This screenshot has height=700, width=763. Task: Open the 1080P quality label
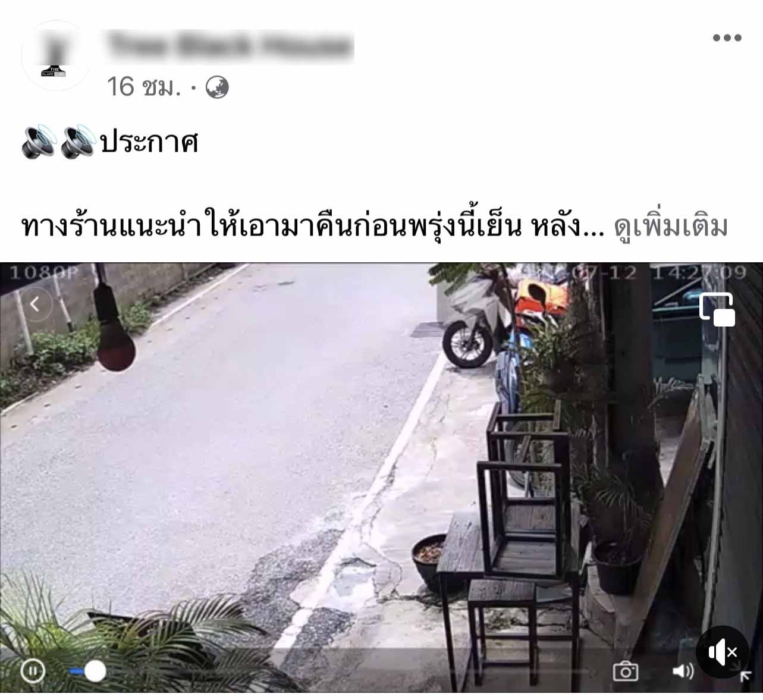coord(44,273)
